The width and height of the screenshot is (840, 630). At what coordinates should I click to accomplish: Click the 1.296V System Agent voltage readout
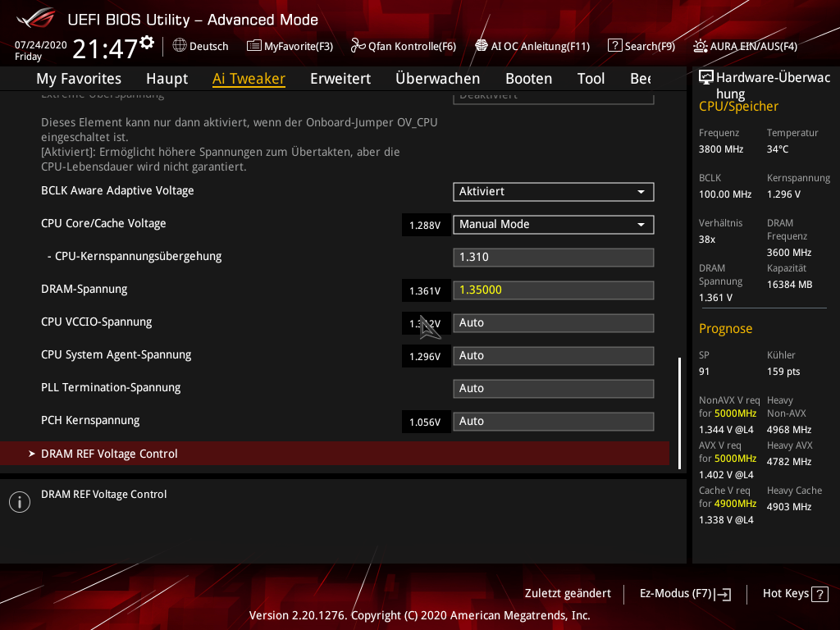click(425, 357)
